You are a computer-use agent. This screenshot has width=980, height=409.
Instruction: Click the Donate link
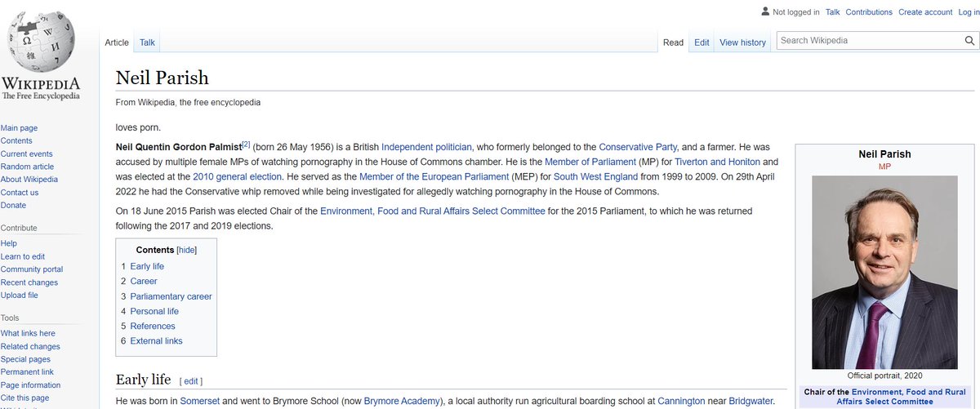(x=13, y=205)
